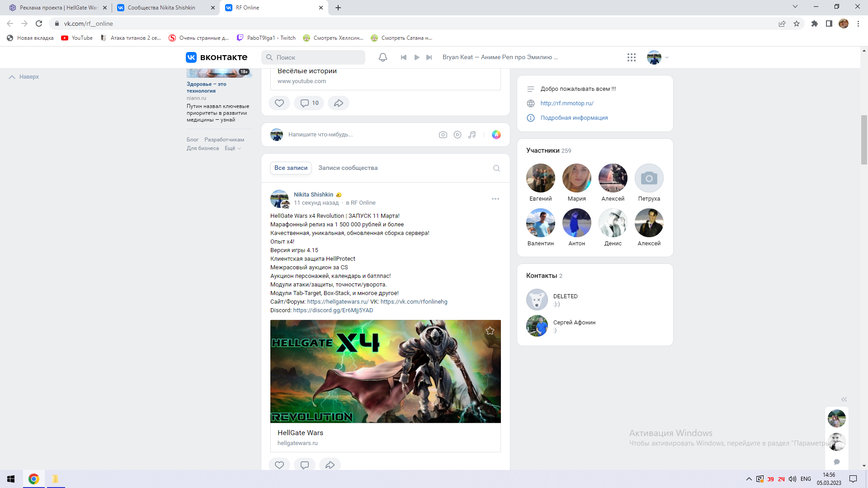Open member Денис's avatar
Screen dimensions: 868x488
tap(613, 223)
